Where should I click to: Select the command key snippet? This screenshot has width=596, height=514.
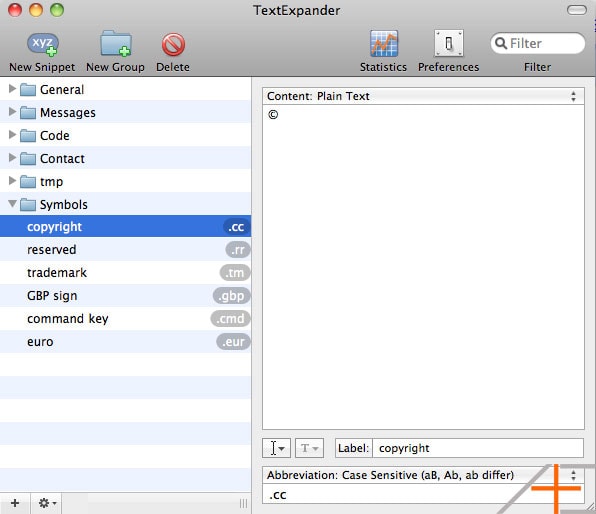[125, 319]
